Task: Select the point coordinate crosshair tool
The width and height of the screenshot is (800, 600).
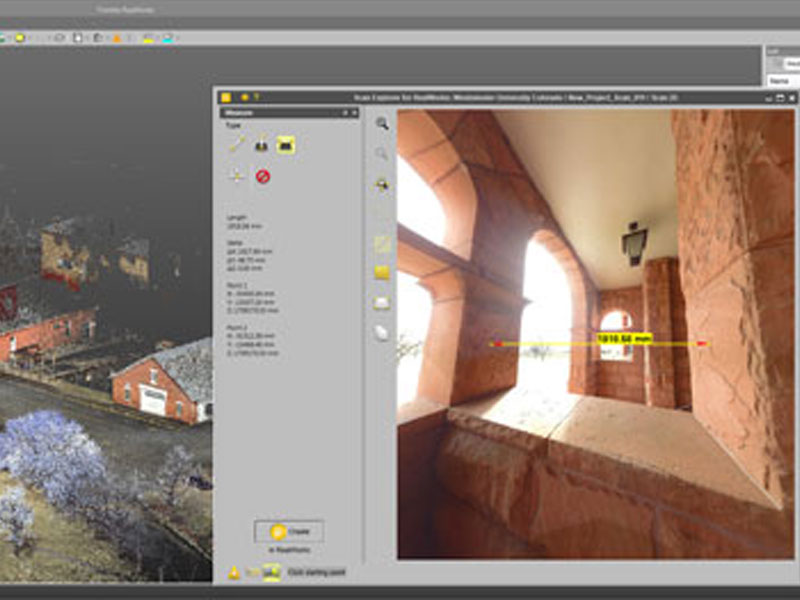Action: coord(236,176)
